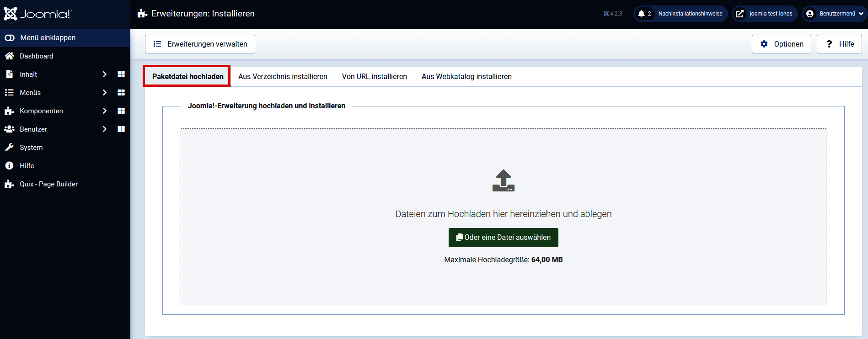Select the Paketdatei hochladen tab
868x339 pixels.
(x=188, y=76)
